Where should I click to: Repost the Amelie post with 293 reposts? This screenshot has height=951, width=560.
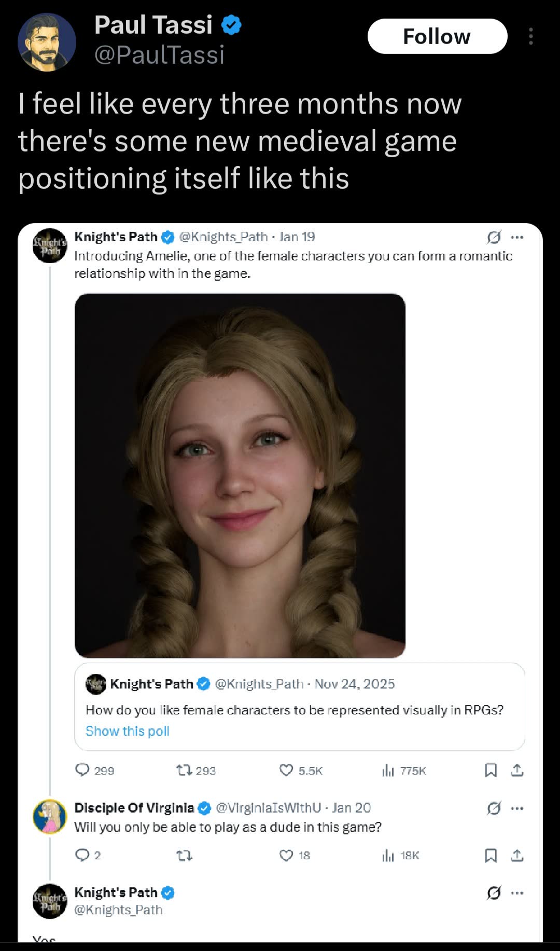tap(196, 770)
